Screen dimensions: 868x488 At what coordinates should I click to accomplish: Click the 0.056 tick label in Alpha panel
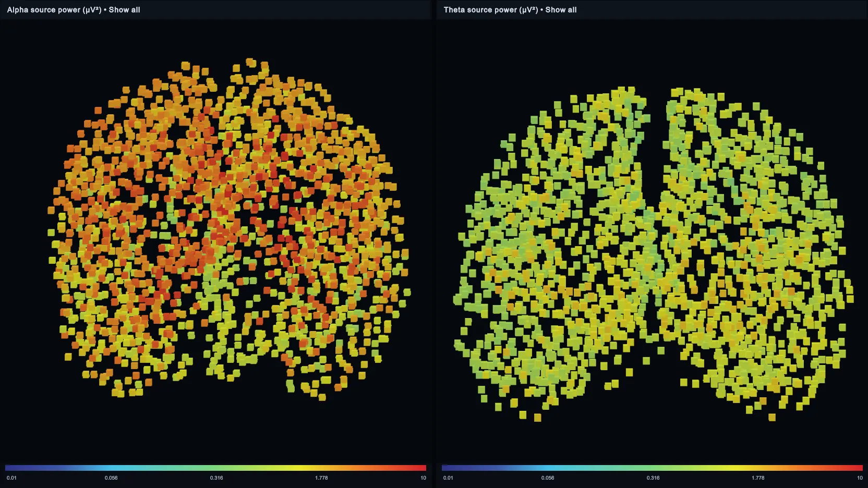[x=111, y=478]
